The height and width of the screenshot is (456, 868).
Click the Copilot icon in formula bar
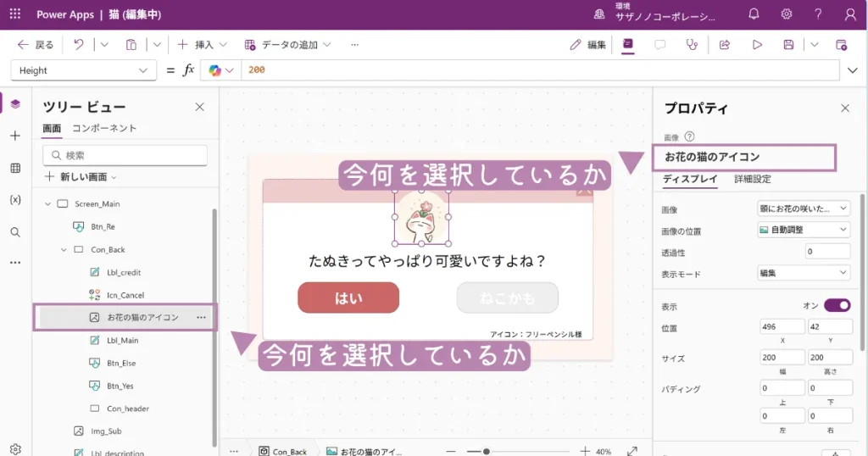(x=215, y=70)
